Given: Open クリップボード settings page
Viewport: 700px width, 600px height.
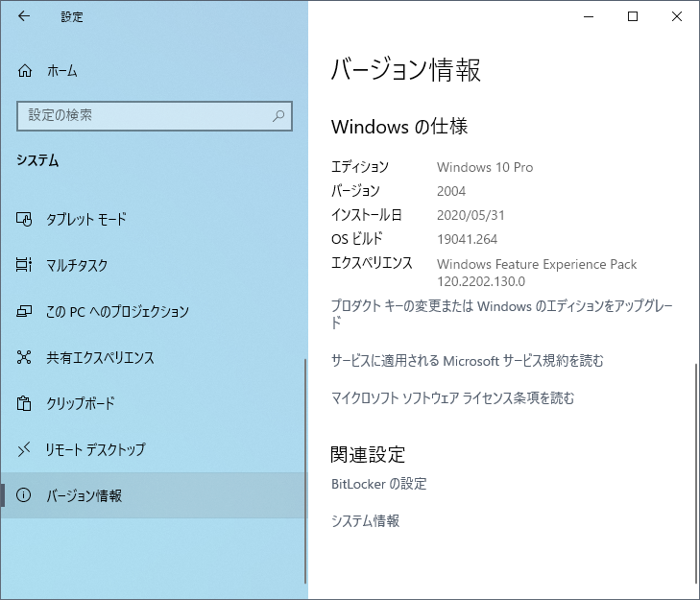Looking at the screenshot, I should pos(154,403).
